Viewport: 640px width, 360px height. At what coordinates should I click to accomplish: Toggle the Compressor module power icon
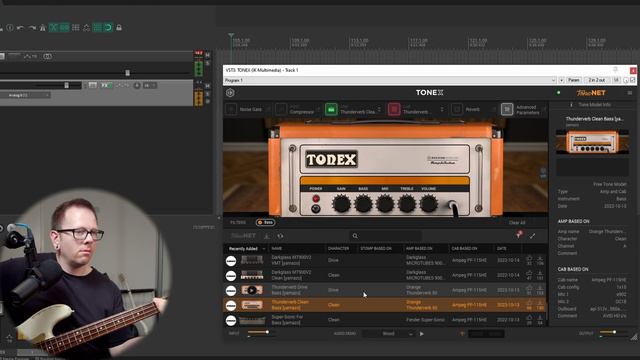[281, 109]
